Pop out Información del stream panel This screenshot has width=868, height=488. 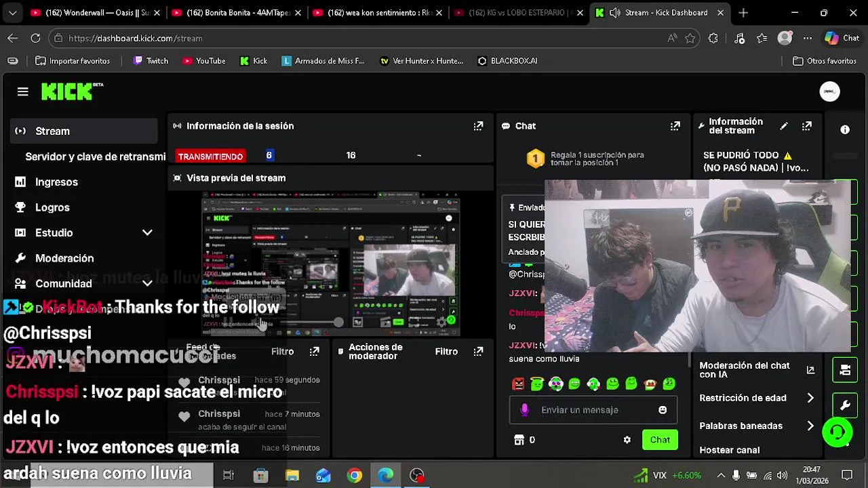[x=807, y=126]
